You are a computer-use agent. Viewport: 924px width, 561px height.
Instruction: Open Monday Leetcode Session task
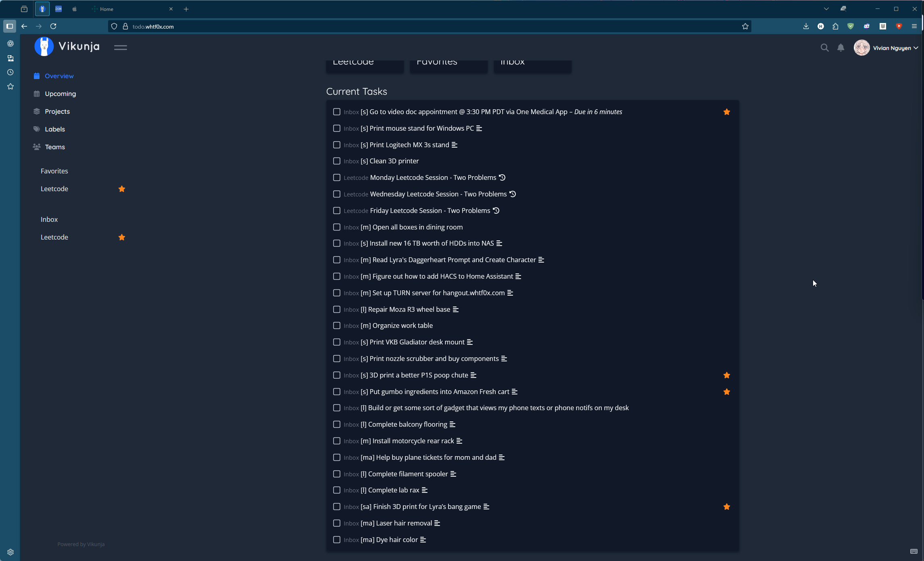click(433, 177)
